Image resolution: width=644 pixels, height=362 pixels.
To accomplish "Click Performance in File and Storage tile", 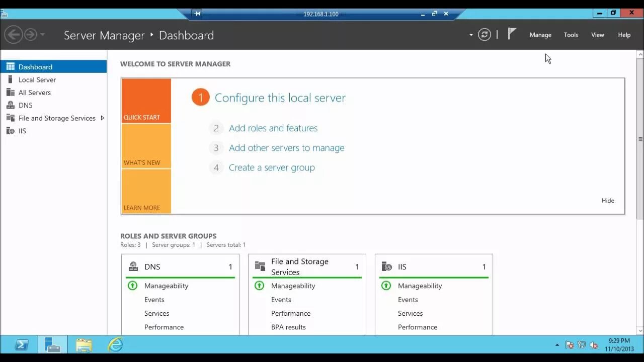I will (x=291, y=313).
